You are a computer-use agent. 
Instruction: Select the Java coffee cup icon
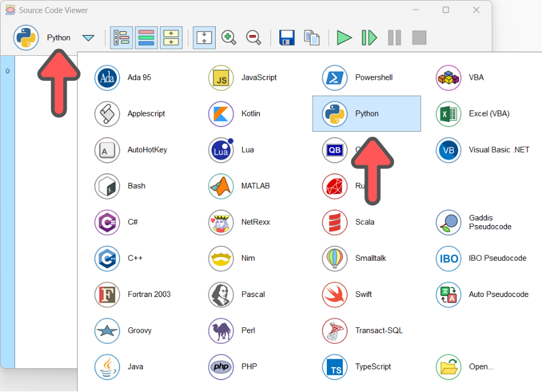[107, 367]
